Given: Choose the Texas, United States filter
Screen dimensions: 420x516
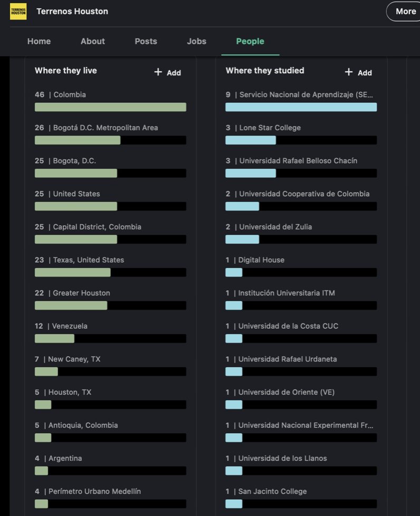Looking at the screenshot, I should pyautogui.click(x=110, y=272).
